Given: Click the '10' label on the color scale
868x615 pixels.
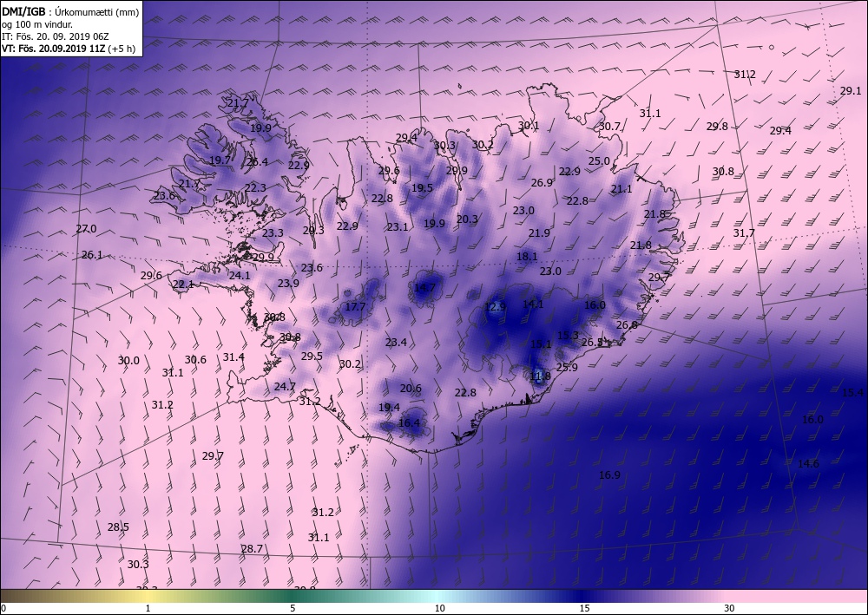Looking at the screenshot, I should click(439, 608).
